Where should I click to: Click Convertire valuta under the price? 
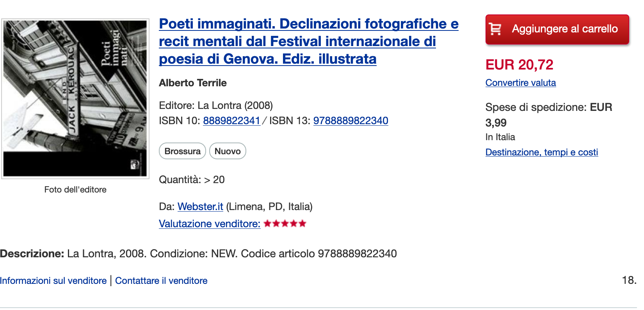521,83
